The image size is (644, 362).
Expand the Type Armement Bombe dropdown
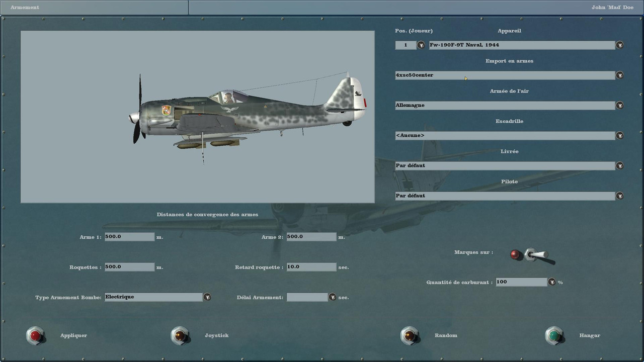(x=207, y=297)
